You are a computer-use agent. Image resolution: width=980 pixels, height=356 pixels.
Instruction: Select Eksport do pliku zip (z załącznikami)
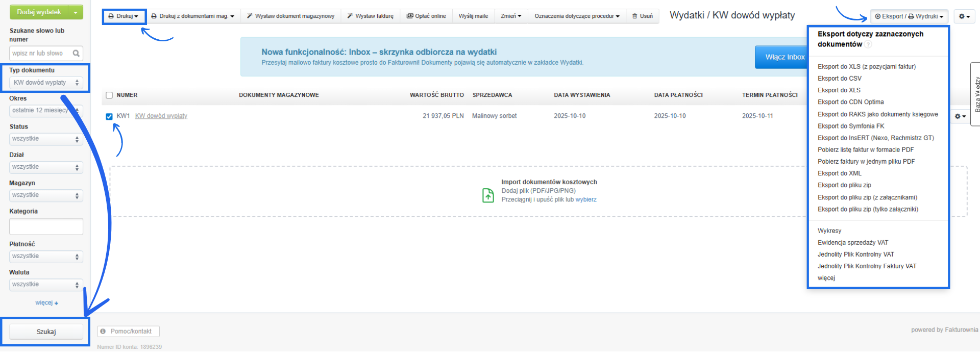click(867, 197)
